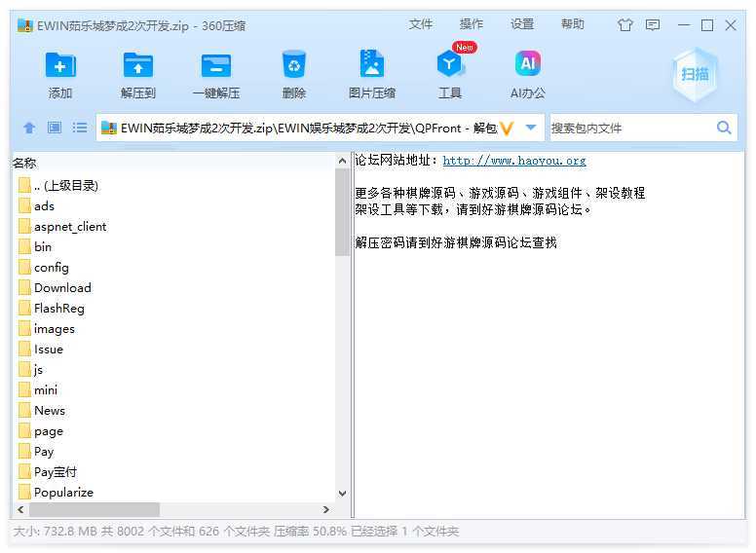Click the vertical scrollbar thumb in file list
The height and width of the screenshot is (553, 756).
click(342, 212)
